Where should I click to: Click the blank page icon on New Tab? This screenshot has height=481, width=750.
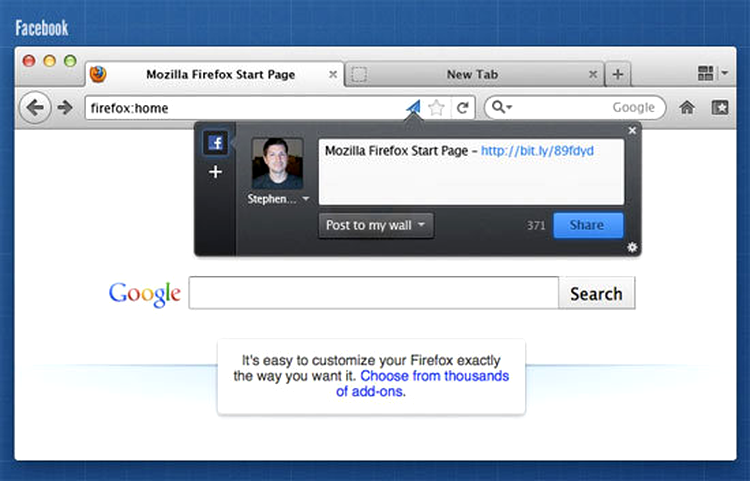tap(359, 74)
